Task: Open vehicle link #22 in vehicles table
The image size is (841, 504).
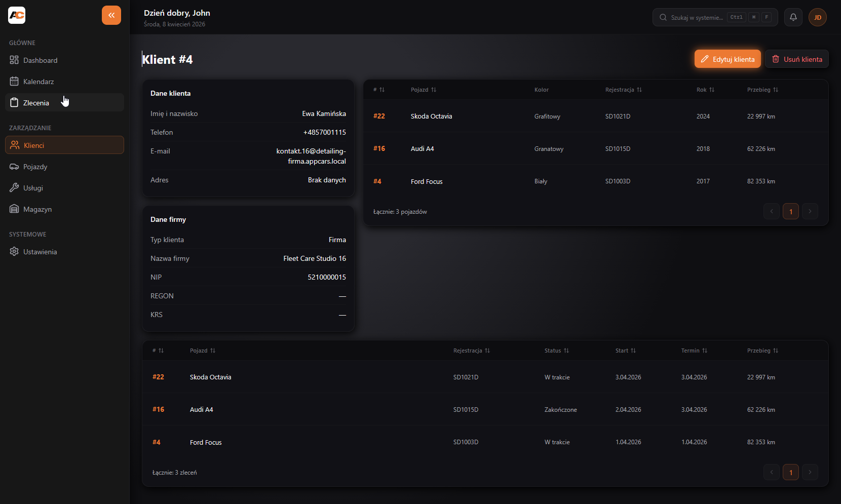Action: 379,116
